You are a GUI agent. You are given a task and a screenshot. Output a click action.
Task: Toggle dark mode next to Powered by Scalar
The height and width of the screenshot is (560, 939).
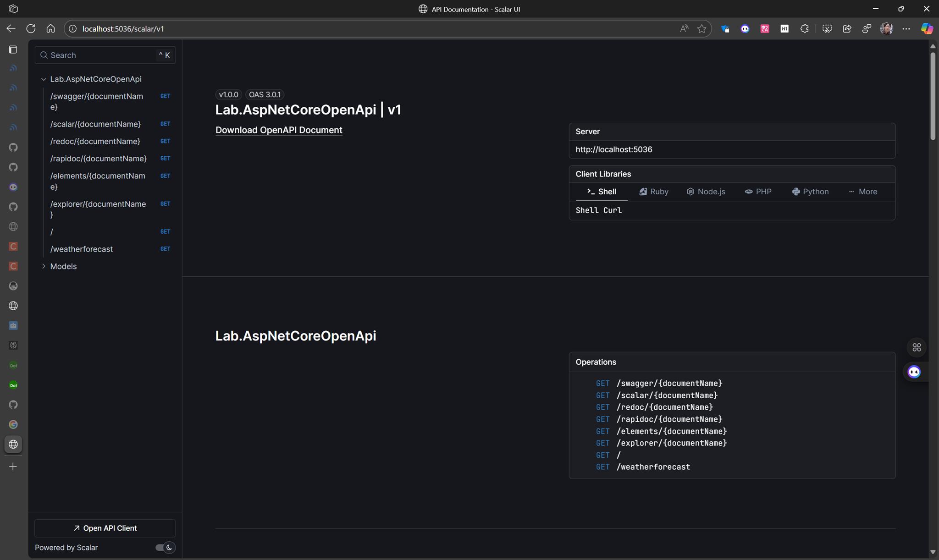[164, 547]
